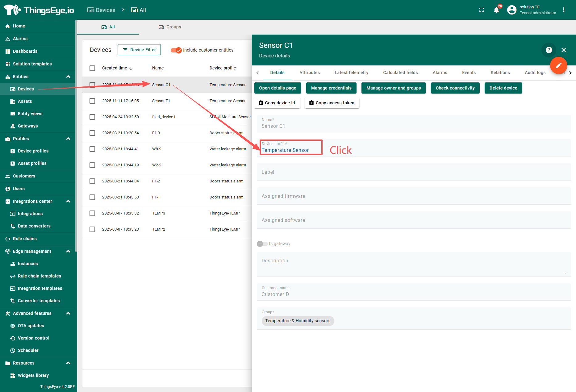
Task: Click the Copy device Id button
Action: (x=277, y=103)
